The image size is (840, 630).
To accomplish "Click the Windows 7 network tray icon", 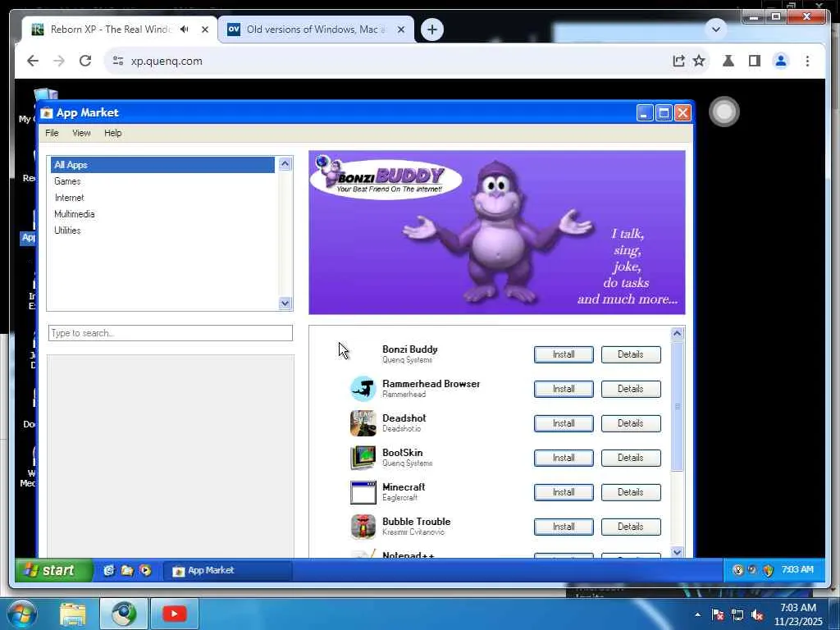I will (737, 615).
